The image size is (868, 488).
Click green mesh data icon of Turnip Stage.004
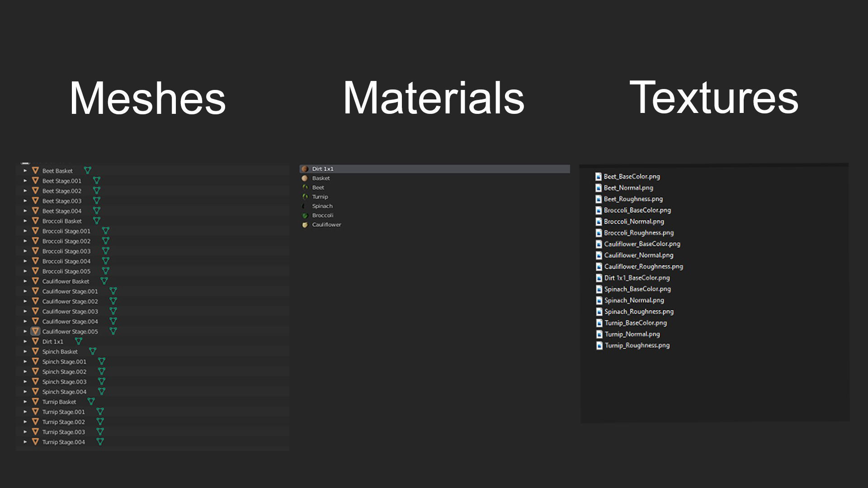point(100,442)
